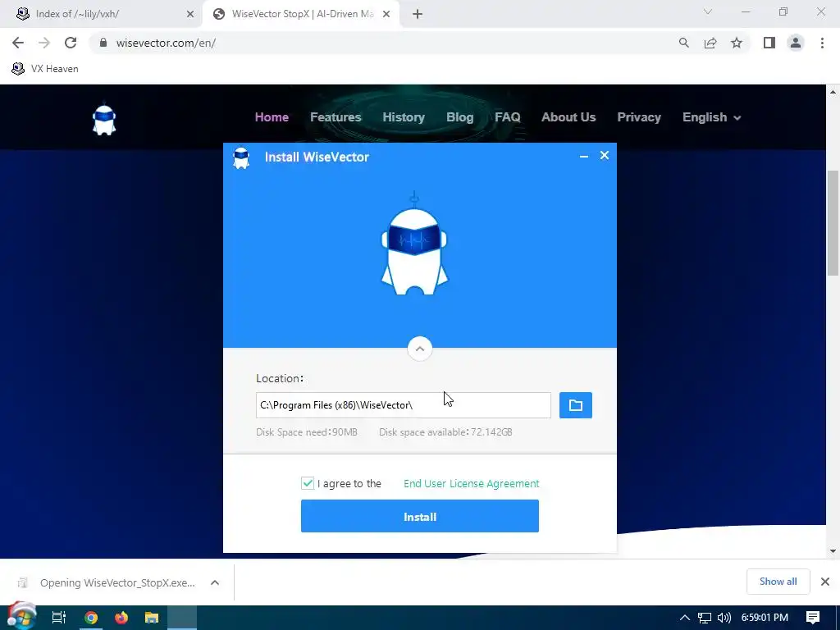The width and height of the screenshot is (840, 630).
Task: Click the share page icon in address bar
Action: (x=710, y=43)
